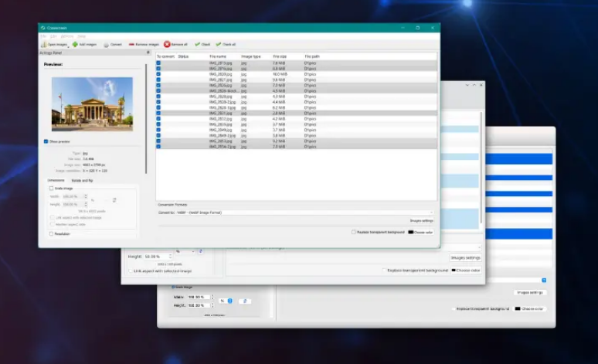This screenshot has width=598, height=364.
Task: Click the Actions Panel float/close icon
Action: tap(148, 53)
